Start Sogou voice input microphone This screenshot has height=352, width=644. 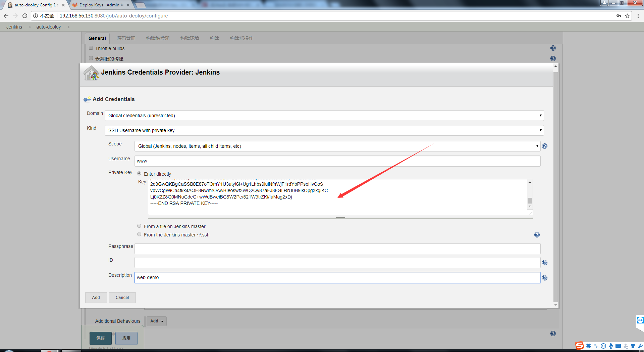(x=611, y=346)
